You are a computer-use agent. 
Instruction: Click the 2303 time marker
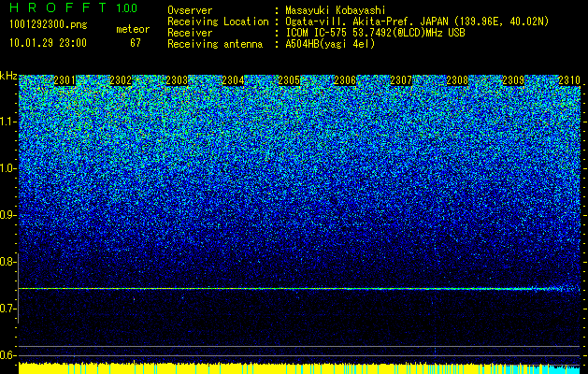177,80
